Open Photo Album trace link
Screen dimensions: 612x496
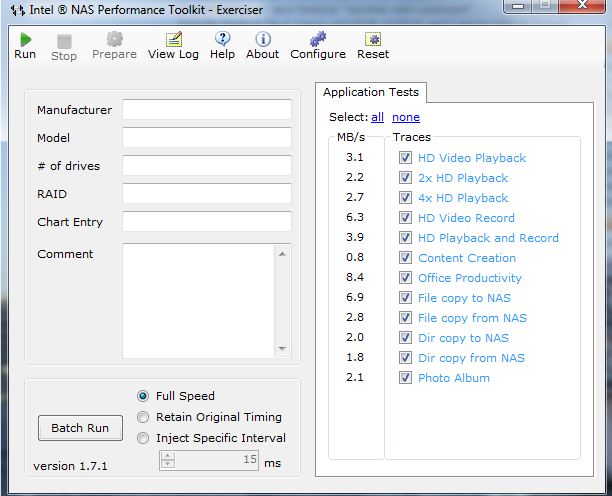pos(454,378)
